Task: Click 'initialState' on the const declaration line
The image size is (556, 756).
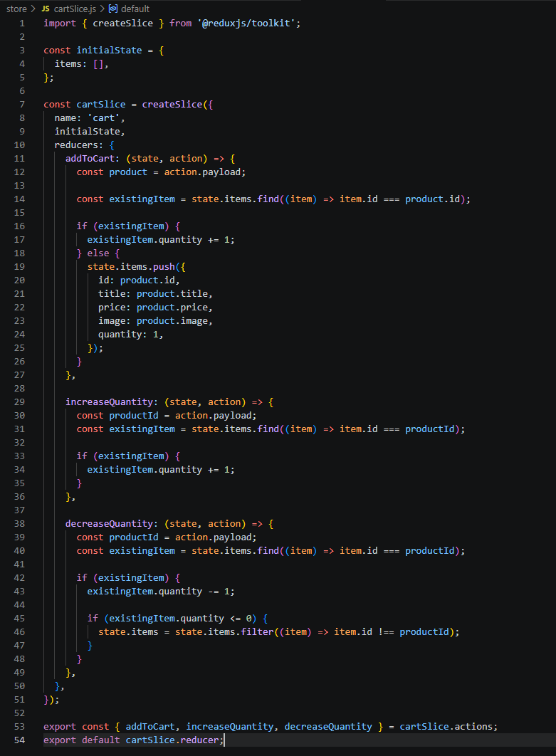Action: (109, 50)
